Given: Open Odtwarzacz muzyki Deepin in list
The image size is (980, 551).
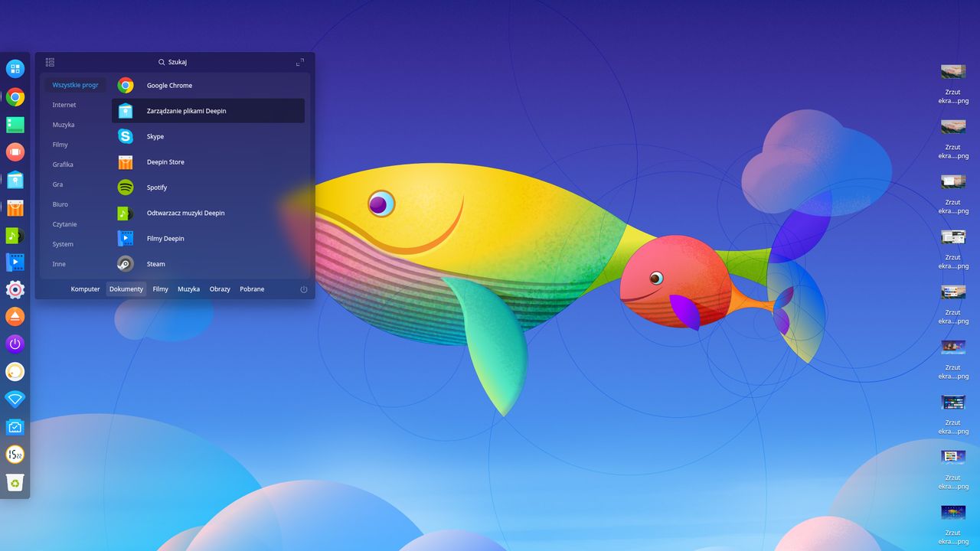Looking at the screenshot, I should point(208,213).
